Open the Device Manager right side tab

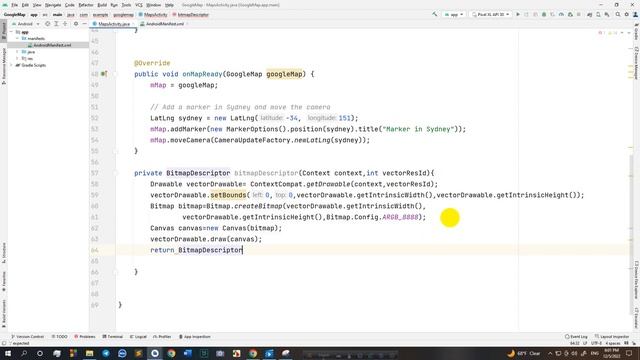(636, 64)
